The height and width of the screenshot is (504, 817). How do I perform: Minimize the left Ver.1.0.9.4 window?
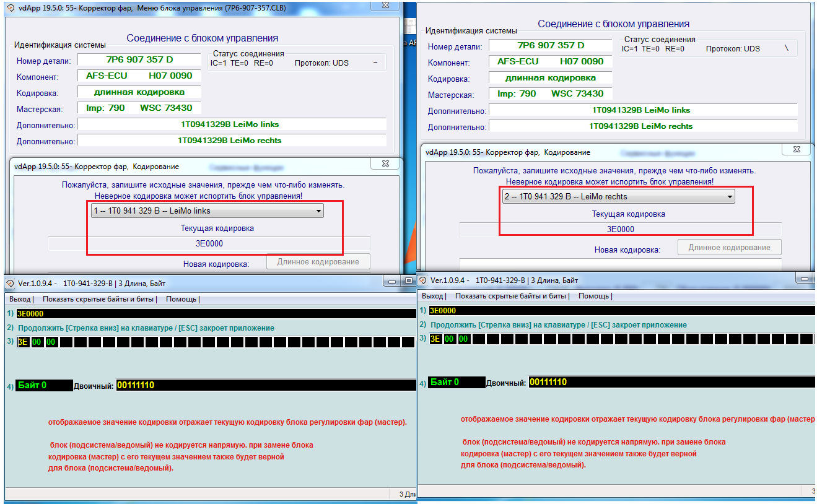pyautogui.click(x=393, y=281)
